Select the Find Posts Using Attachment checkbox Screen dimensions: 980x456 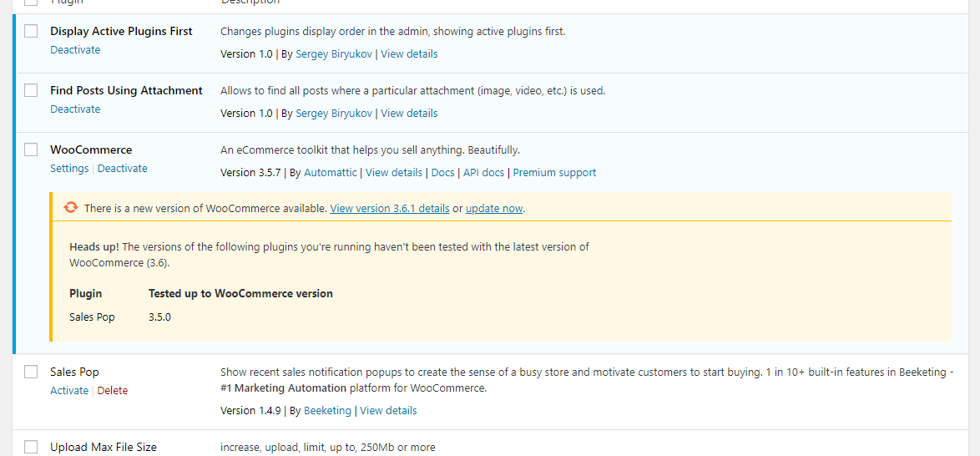(x=31, y=90)
